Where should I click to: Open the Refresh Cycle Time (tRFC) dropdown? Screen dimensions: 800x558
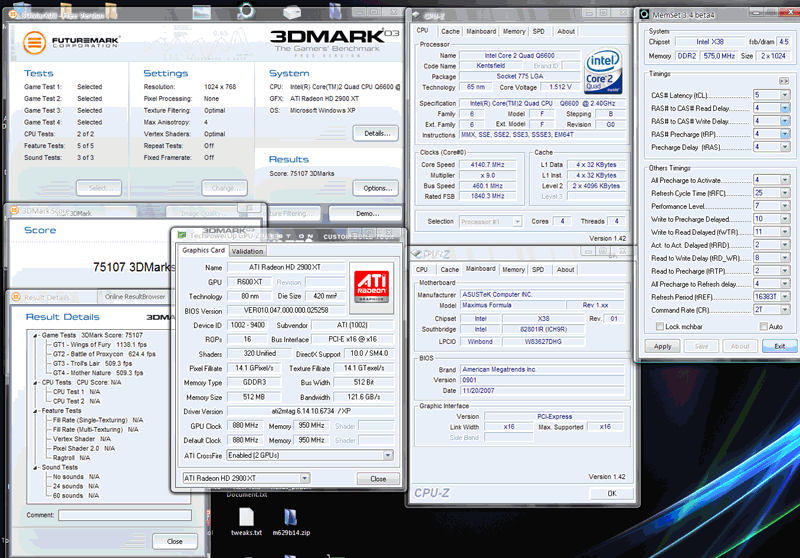[785, 193]
